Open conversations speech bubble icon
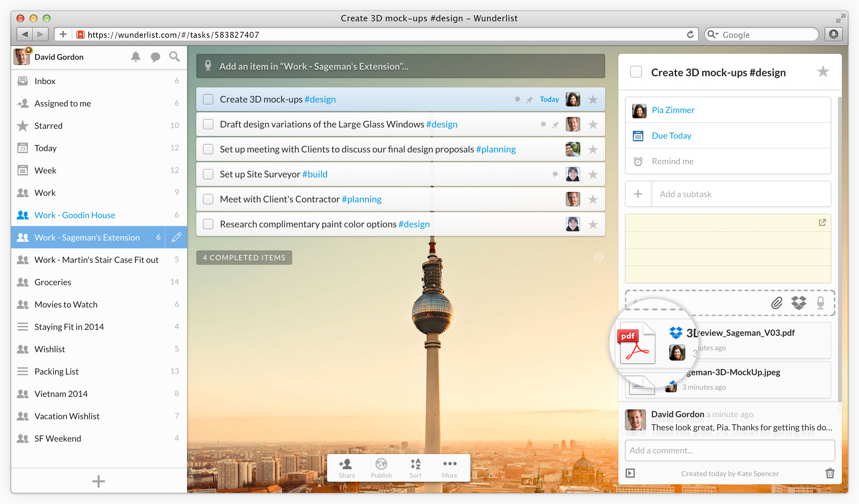859x504 pixels. click(x=155, y=57)
